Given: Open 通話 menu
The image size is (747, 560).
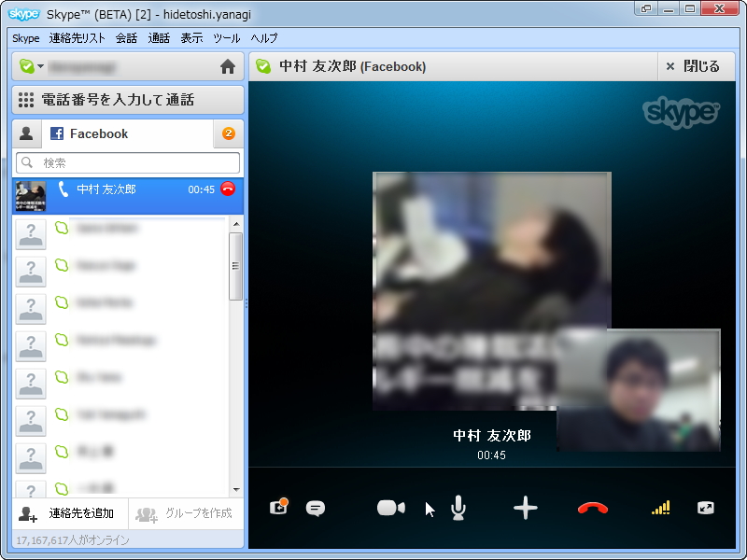Looking at the screenshot, I should pyautogui.click(x=159, y=38).
